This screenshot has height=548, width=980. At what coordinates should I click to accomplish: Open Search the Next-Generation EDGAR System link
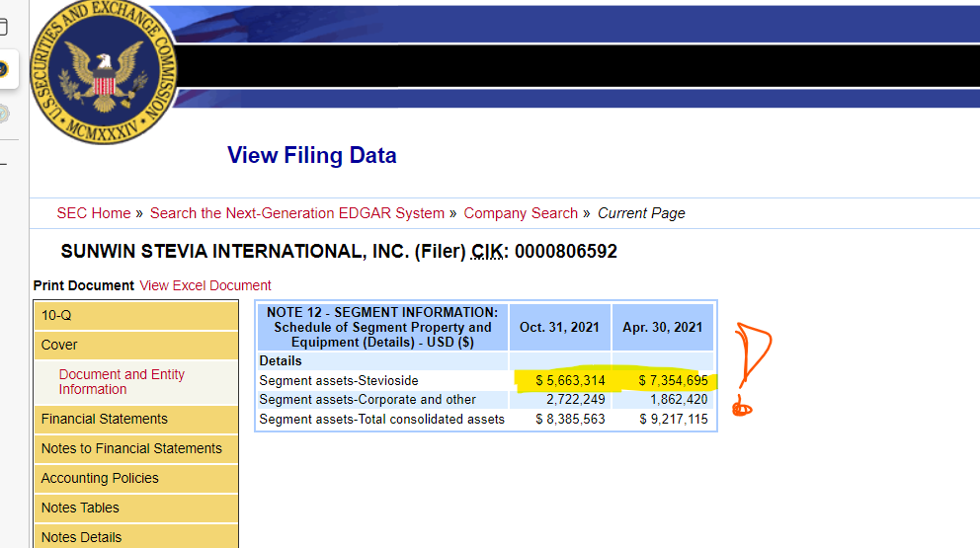(x=297, y=213)
